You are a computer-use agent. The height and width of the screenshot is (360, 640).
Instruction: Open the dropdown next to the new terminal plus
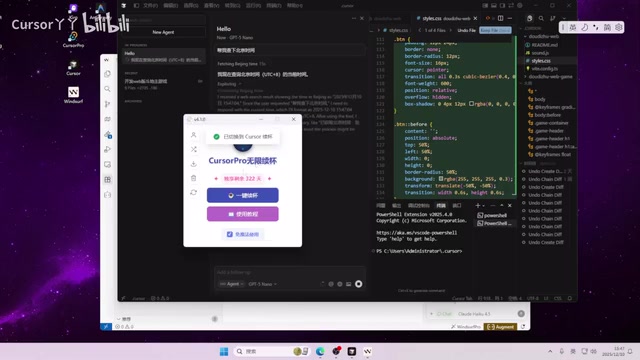tap(484, 205)
